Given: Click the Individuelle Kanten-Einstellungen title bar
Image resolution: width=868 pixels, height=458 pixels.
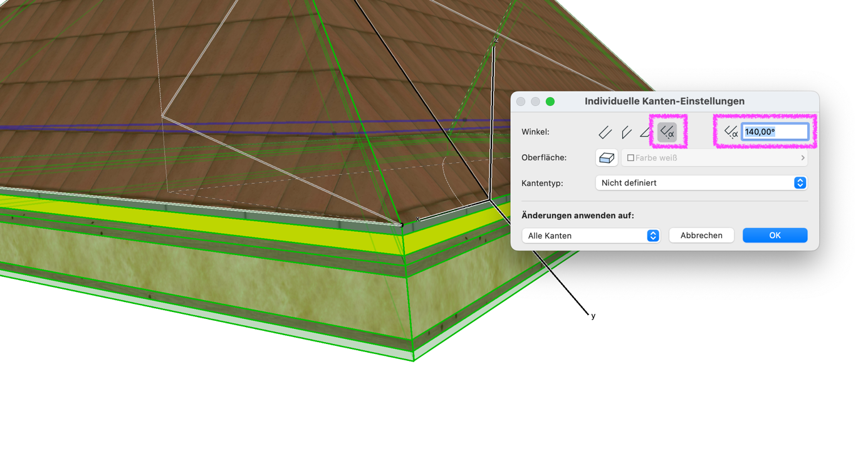Looking at the screenshot, I should point(664,101).
